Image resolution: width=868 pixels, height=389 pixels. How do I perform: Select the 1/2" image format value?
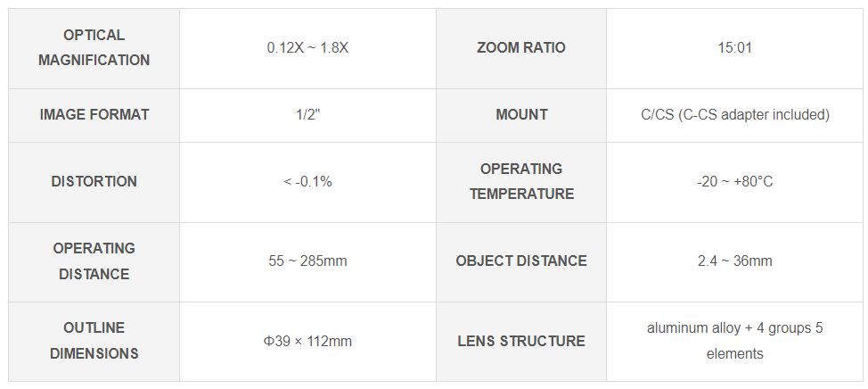(x=307, y=115)
